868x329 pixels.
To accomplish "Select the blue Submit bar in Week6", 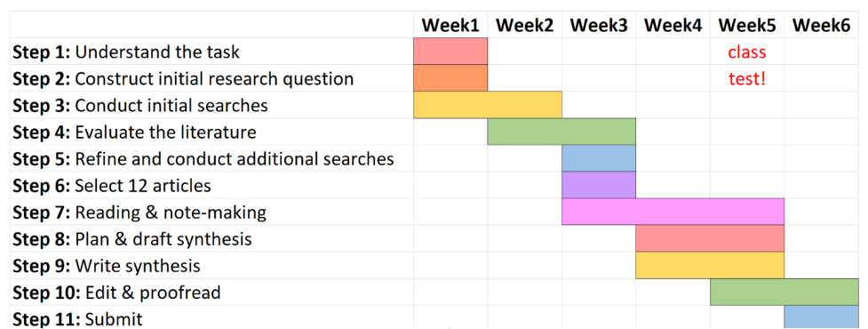I will (822, 317).
